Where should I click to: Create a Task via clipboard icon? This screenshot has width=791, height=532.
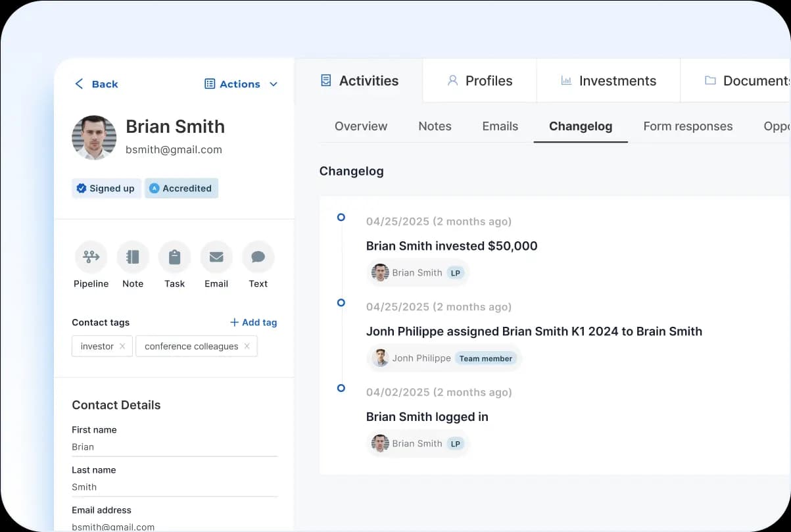174,257
